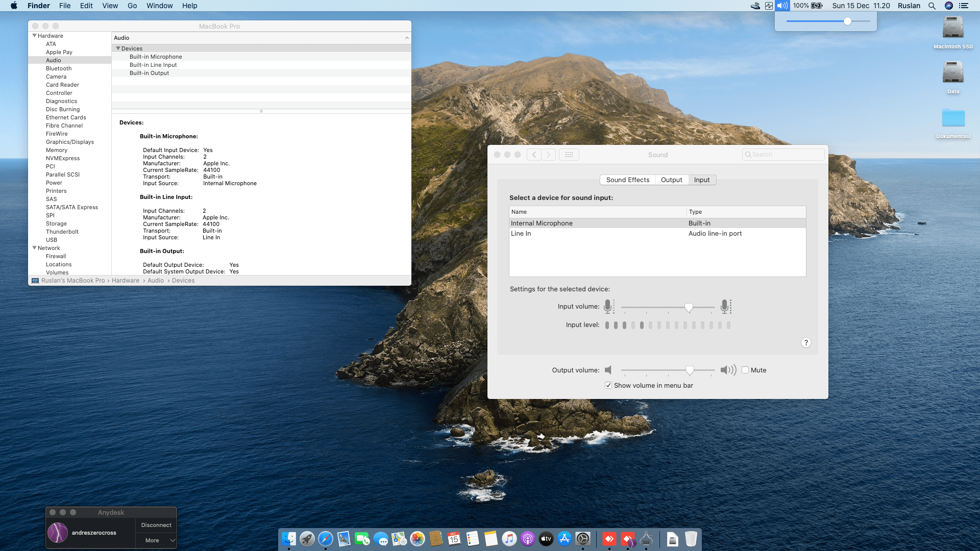Click the Input volume slider handle

pyautogui.click(x=689, y=307)
